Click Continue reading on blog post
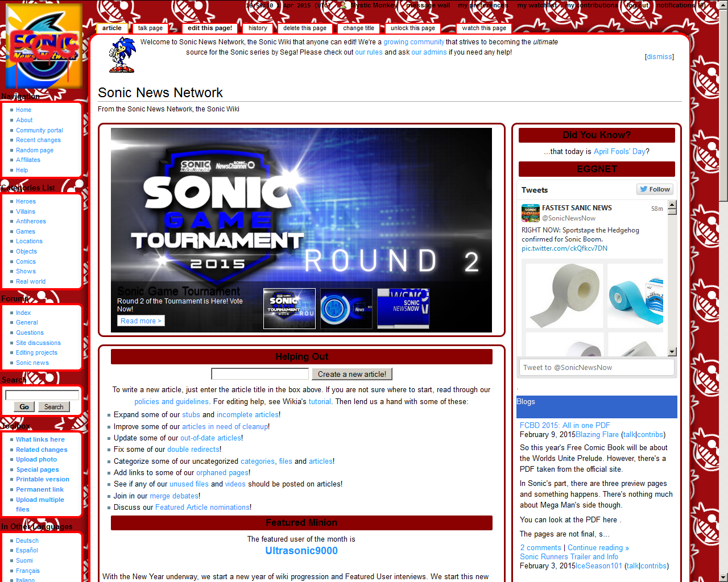The width and height of the screenshot is (728, 582). tap(598, 548)
